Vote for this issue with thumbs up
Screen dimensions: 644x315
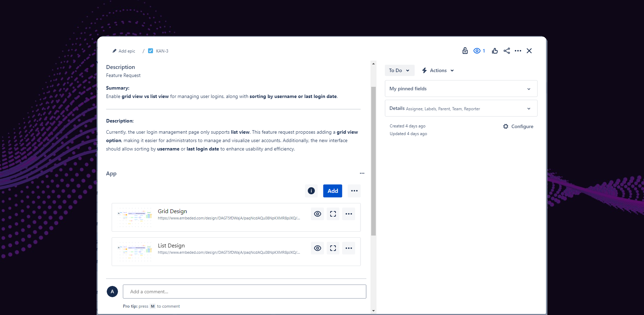click(x=495, y=51)
